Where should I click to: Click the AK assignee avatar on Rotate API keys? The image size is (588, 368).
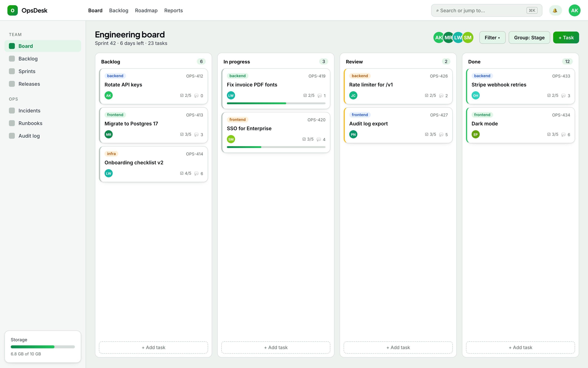(108, 95)
